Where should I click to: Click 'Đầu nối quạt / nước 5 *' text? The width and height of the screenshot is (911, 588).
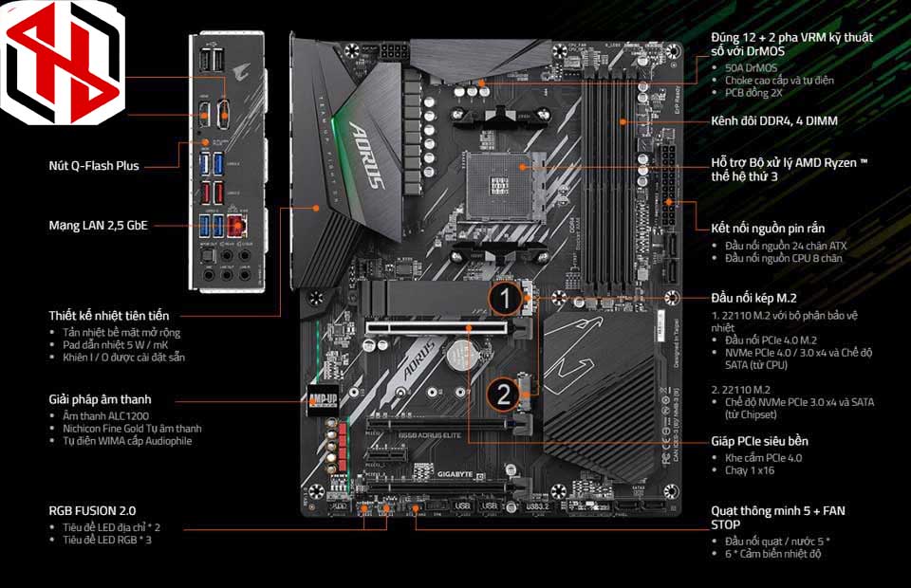pyautogui.click(x=777, y=542)
